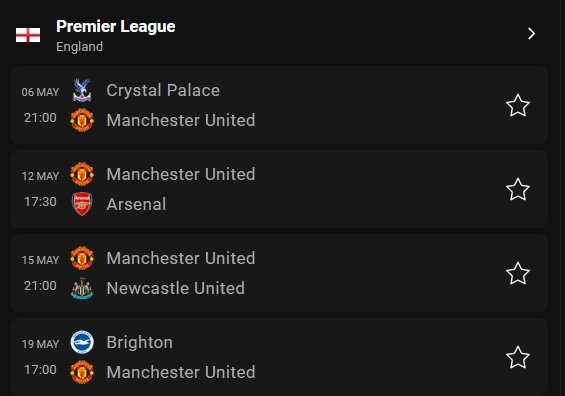Screen dimensions: 565x396
Task: Select the Brighton team name
Action: (139, 342)
